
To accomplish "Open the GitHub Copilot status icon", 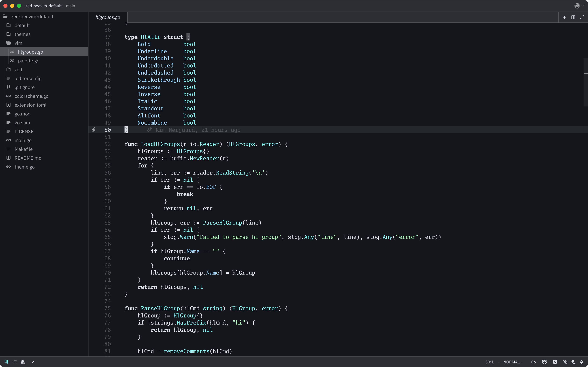I will pos(545,362).
